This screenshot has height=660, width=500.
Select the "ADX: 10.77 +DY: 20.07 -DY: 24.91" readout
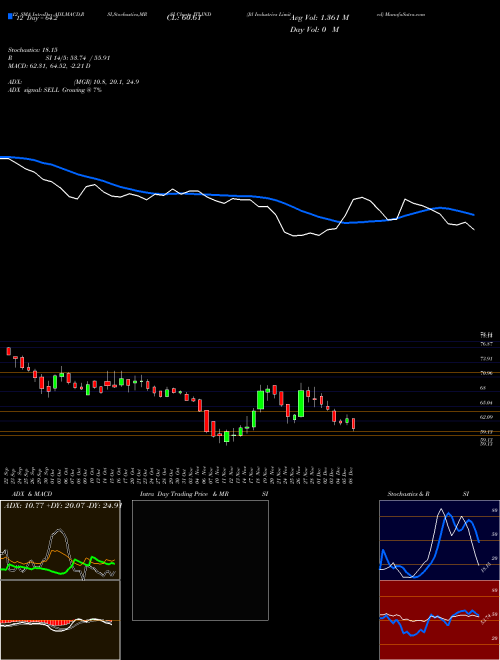[x=62, y=505]
